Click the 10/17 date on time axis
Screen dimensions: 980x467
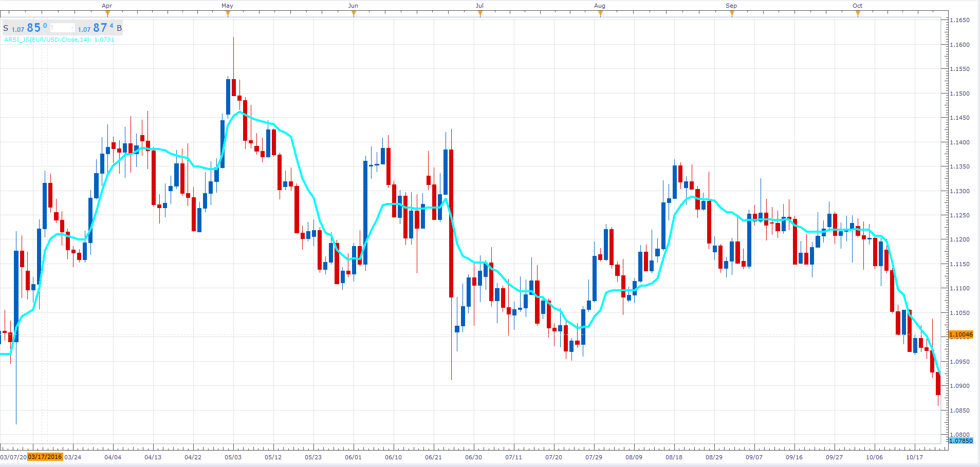(x=914, y=457)
